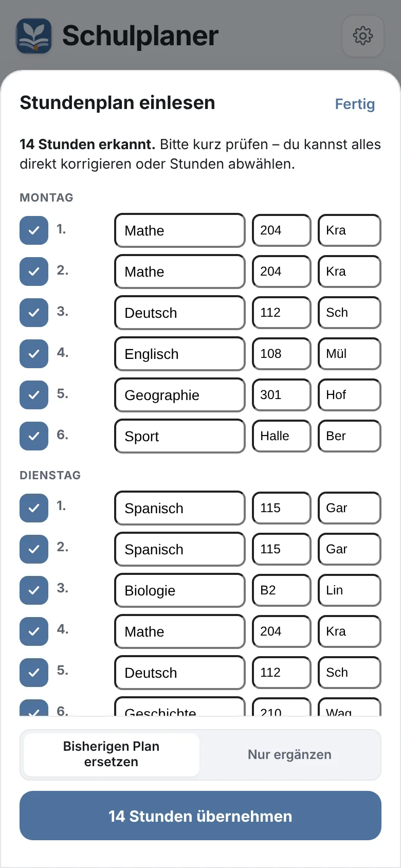Edit room field showing B2
Viewport: 401px width, 868px height.
click(282, 590)
